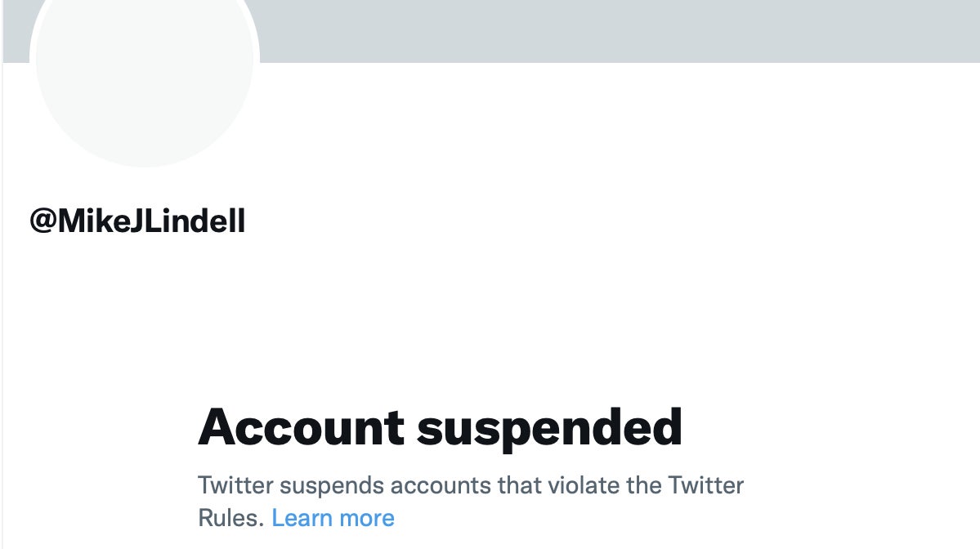Click the word "Learn" in the blue link
The width and height of the screenshot is (980, 549).
click(x=299, y=517)
